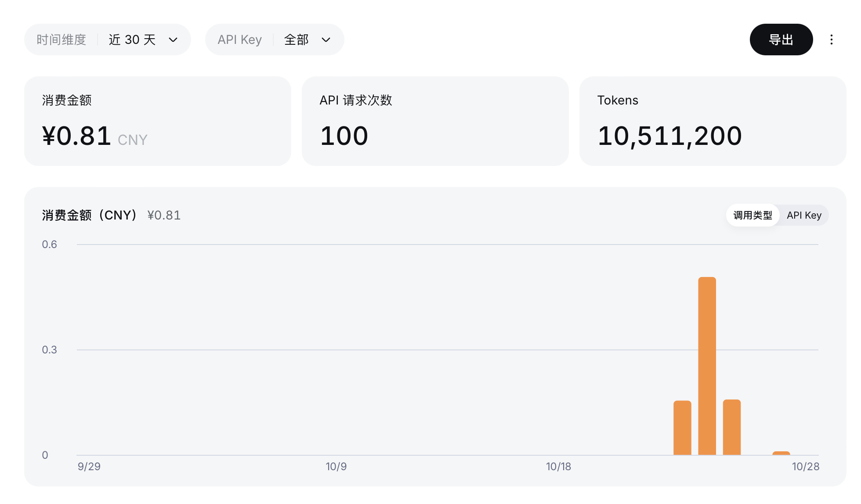Switch chart grouping to 调用类型
Image resolution: width=861 pixels, height=504 pixels.
coord(752,215)
